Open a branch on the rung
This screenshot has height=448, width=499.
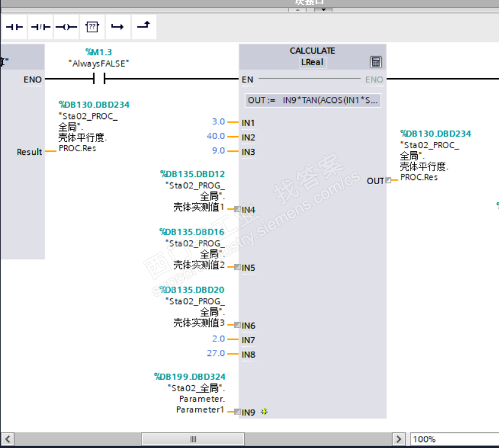click(x=118, y=27)
